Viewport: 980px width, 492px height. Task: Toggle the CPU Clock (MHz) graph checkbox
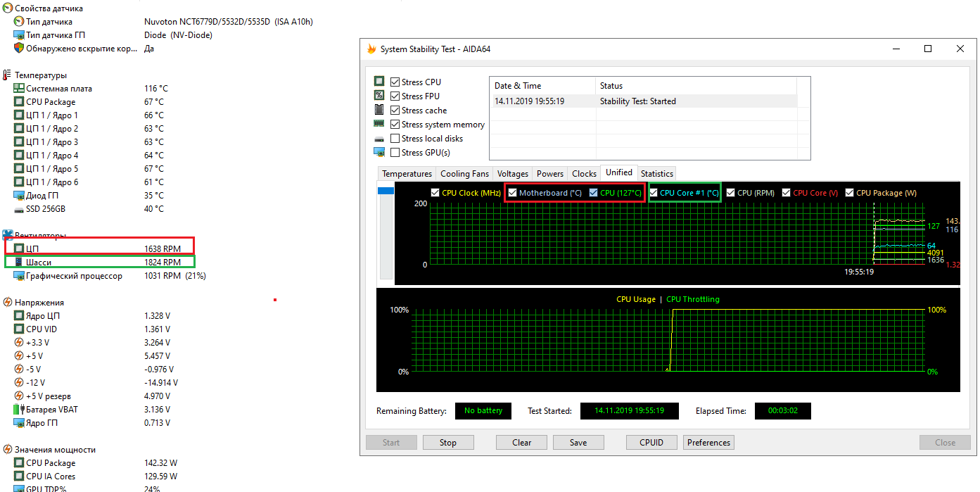coord(435,193)
